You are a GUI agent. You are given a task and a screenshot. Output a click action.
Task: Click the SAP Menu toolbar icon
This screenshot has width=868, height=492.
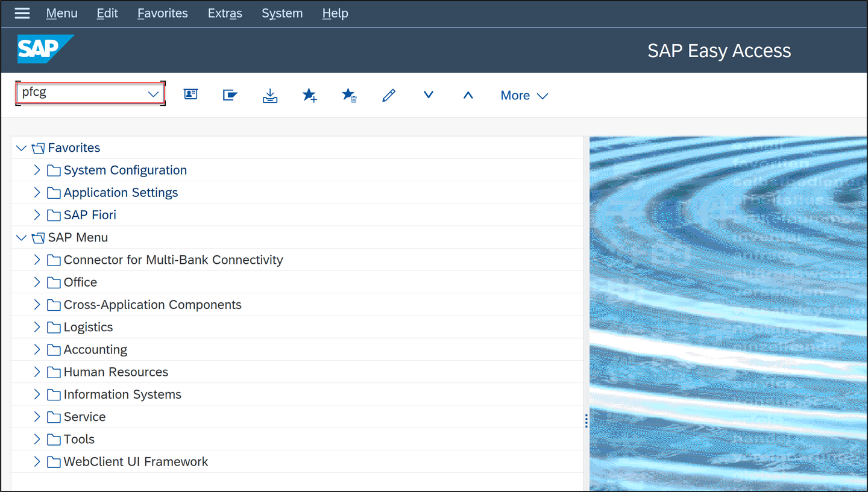(x=230, y=95)
